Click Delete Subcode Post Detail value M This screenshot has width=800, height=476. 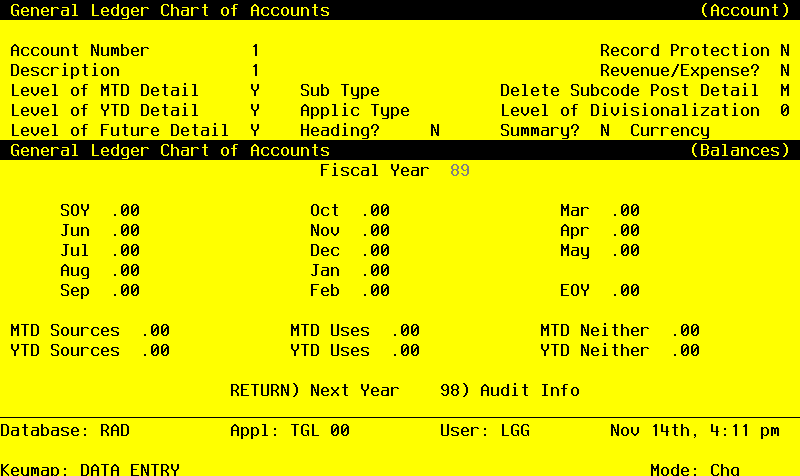point(785,90)
